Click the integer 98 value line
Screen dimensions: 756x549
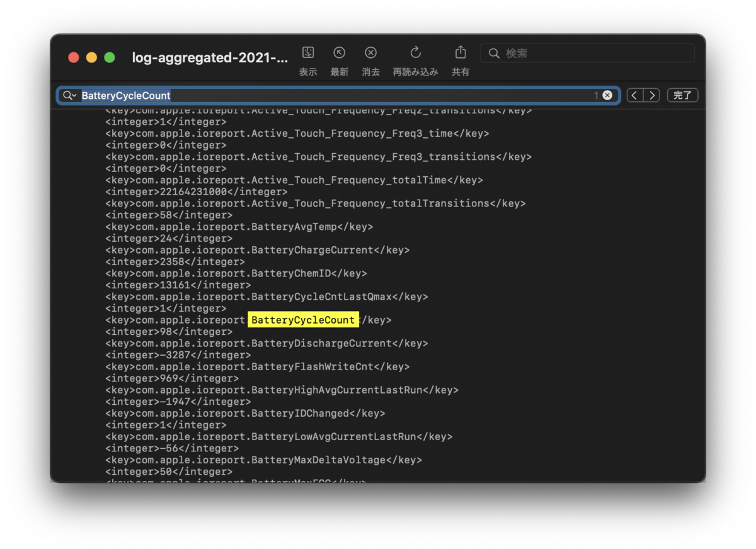pyautogui.click(x=169, y=332)
